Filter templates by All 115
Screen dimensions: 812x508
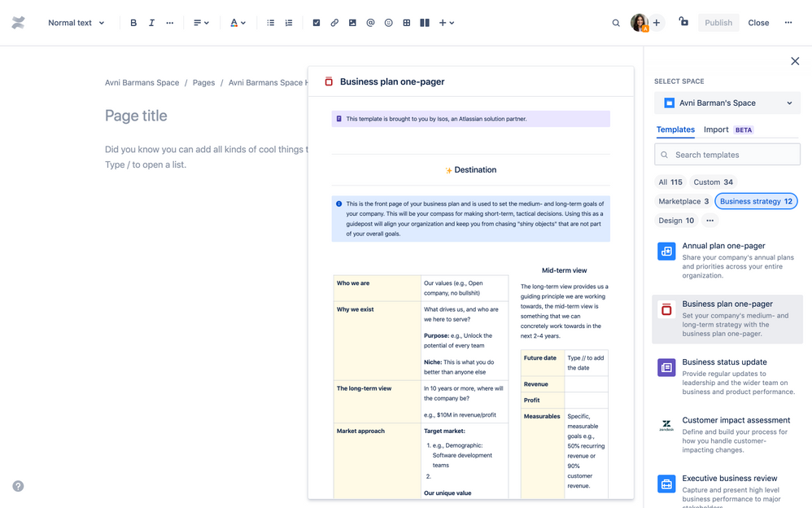tap(670, 182)
